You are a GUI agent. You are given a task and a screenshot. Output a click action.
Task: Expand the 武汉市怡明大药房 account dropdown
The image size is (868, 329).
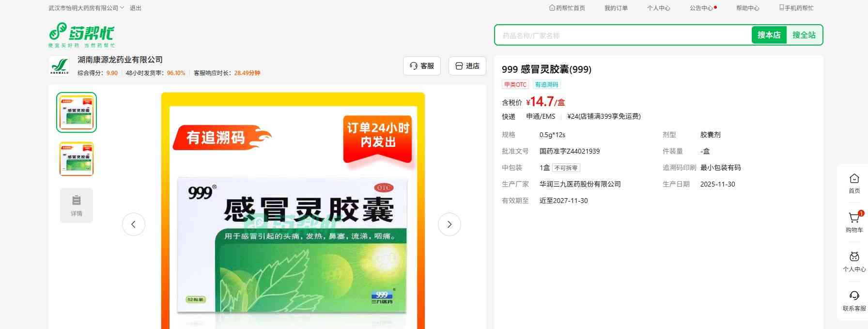click(86, 8)
